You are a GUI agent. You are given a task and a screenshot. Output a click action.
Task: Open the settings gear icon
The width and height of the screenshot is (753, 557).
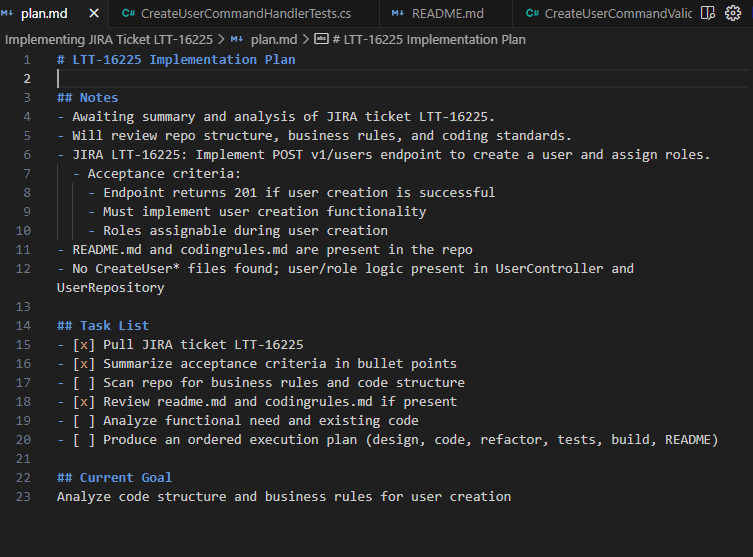pyautogui.click(x=732, y=13)
